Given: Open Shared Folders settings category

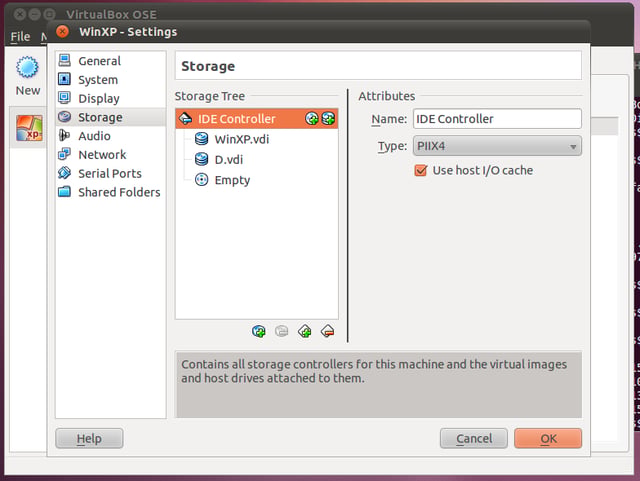Looking at the screenshot, I should click(x=110, y=192).
